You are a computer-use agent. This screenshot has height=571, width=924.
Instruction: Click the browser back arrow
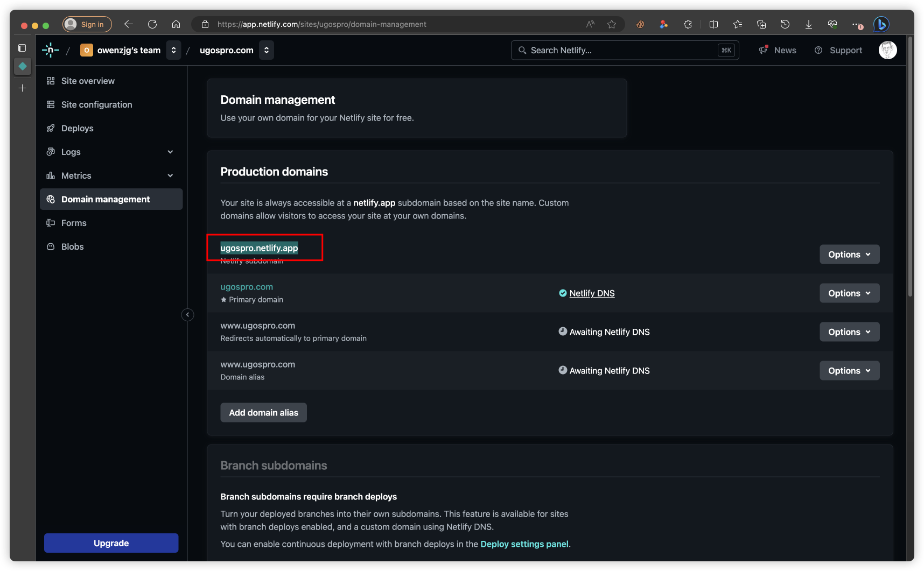pos(128,24)
